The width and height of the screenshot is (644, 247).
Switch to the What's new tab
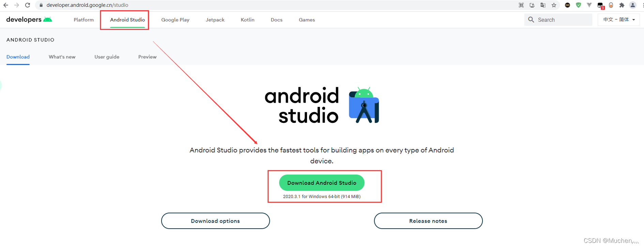[x=62, y=57]
